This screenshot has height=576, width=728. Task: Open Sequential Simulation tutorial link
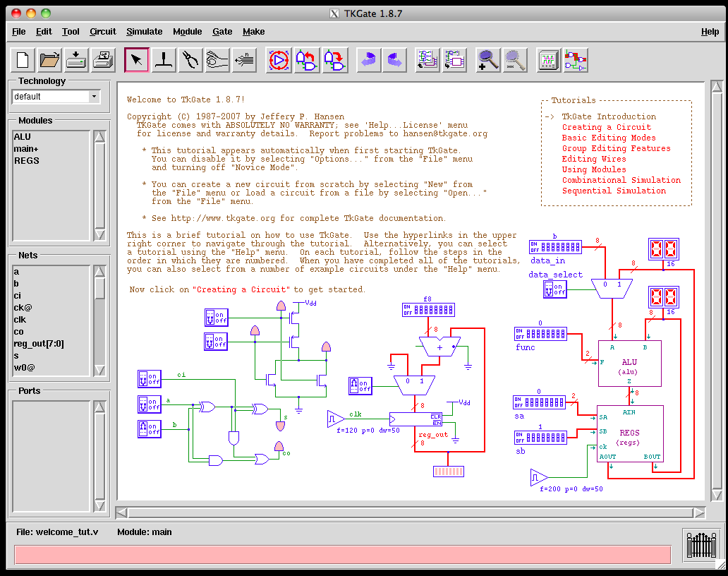614,191
